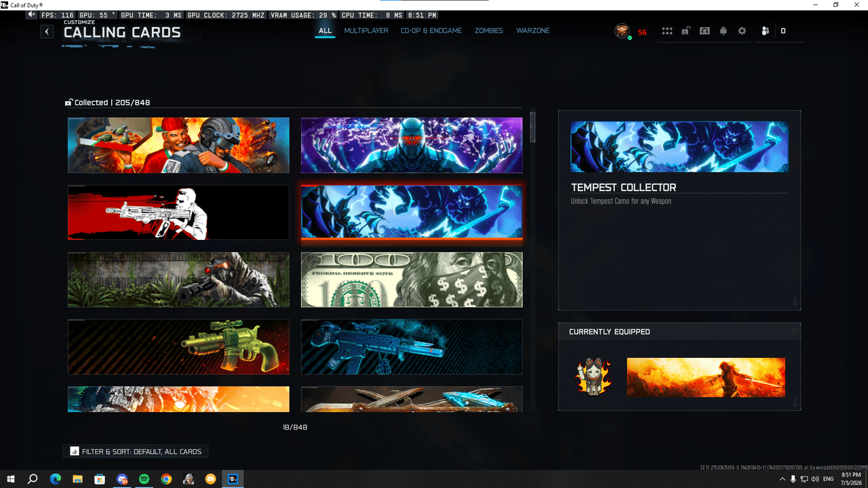Open the anime character app in taskbar
Screen dimensions: 868x488
click(x=189, y=479)
